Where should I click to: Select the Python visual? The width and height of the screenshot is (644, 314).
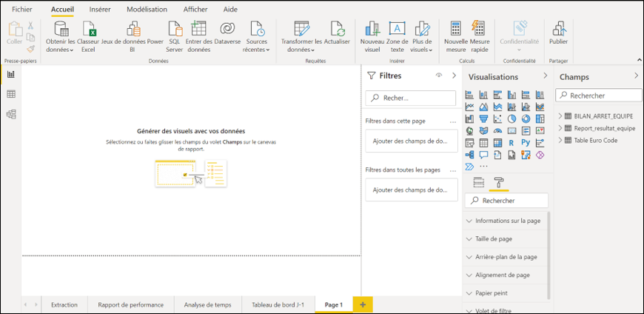[526, 143]
